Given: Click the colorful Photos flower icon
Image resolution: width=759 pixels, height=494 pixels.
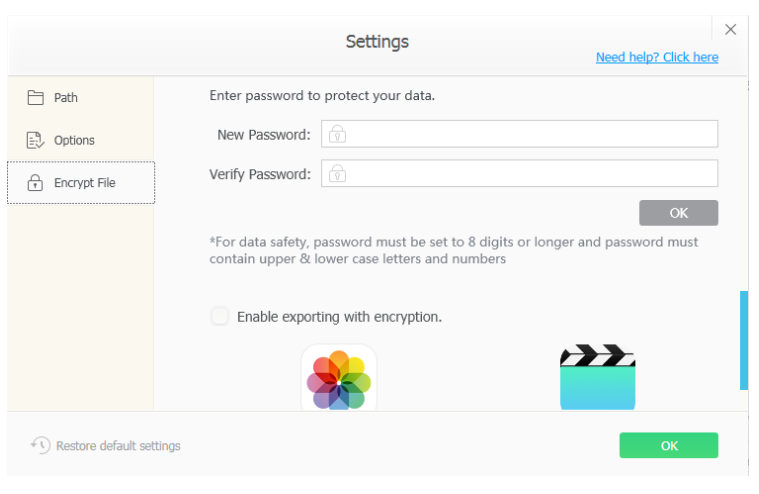Looking at the screenshot, I should (339, 378).
